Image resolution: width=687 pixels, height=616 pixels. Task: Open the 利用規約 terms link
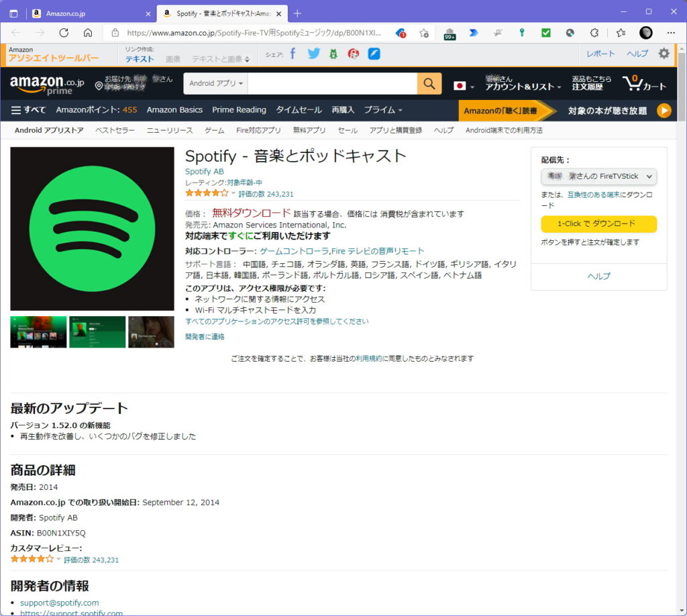point(369,358)
